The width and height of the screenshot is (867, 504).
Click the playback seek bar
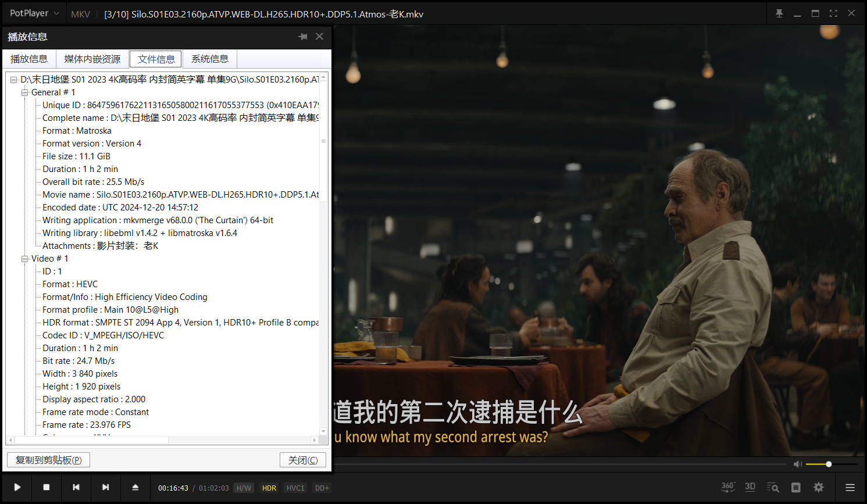click(559, 464)
